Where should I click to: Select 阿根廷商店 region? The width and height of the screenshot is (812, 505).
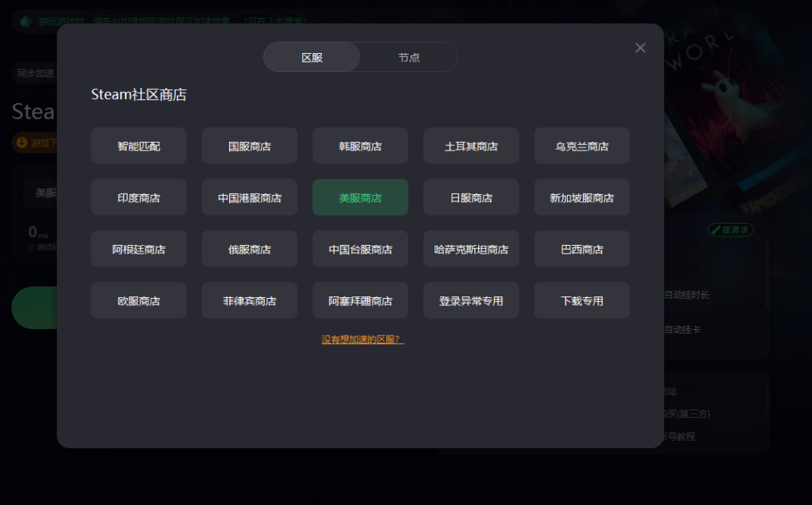pyautogui.click(x=139, y=249)
